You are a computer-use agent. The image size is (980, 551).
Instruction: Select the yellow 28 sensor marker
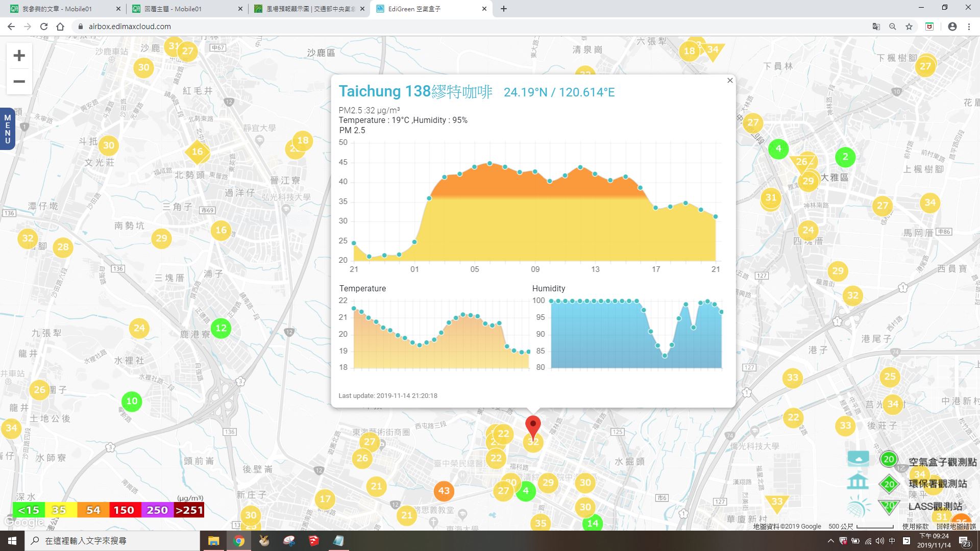[63, 247]
